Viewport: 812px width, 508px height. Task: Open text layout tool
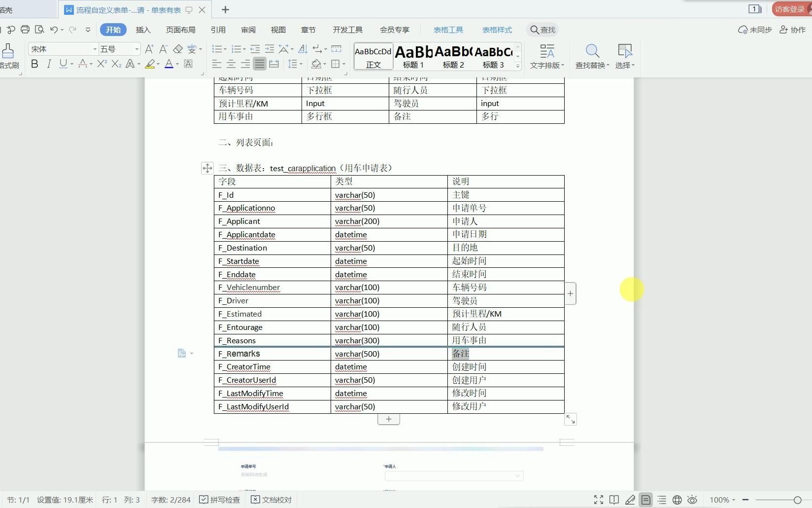click(x=547, y=56)
